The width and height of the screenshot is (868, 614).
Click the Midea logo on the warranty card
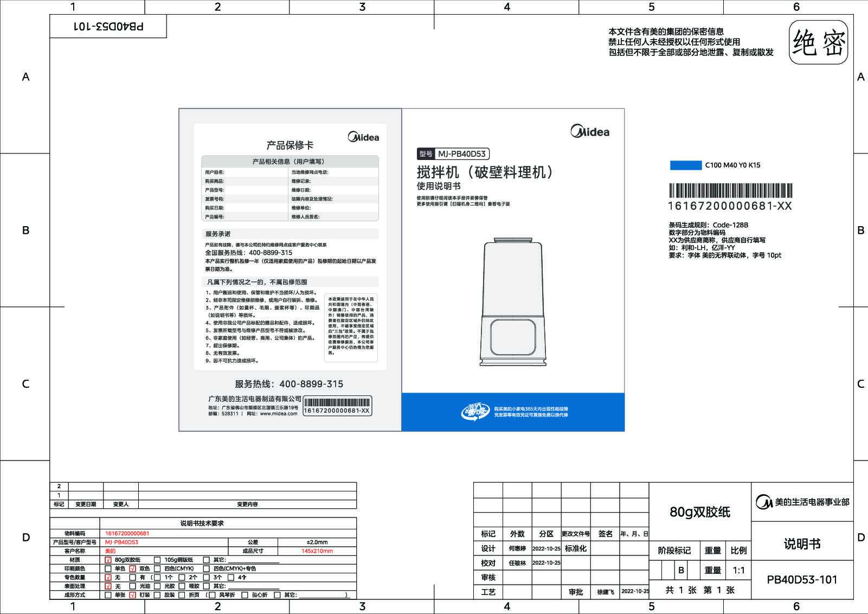[363, 137]
